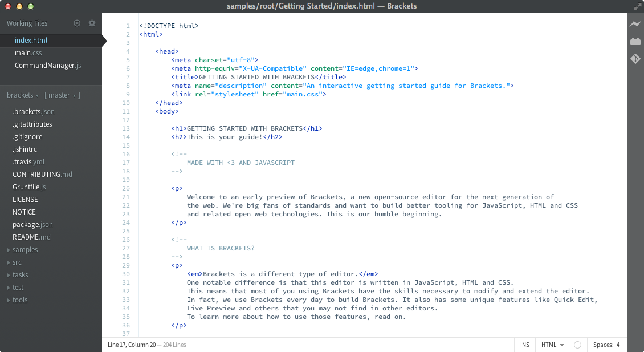
Task: Open brackets project dropdown
Action: (23, 95)
